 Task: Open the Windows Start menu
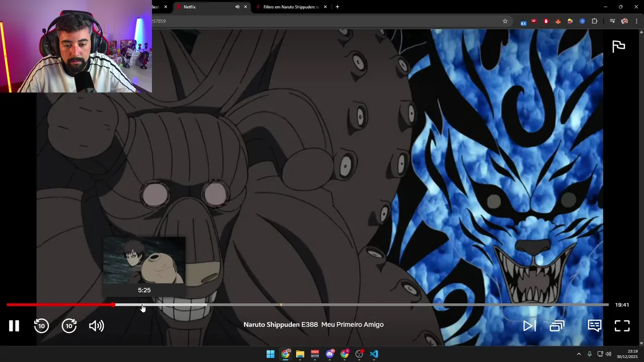tap(270, 354)
